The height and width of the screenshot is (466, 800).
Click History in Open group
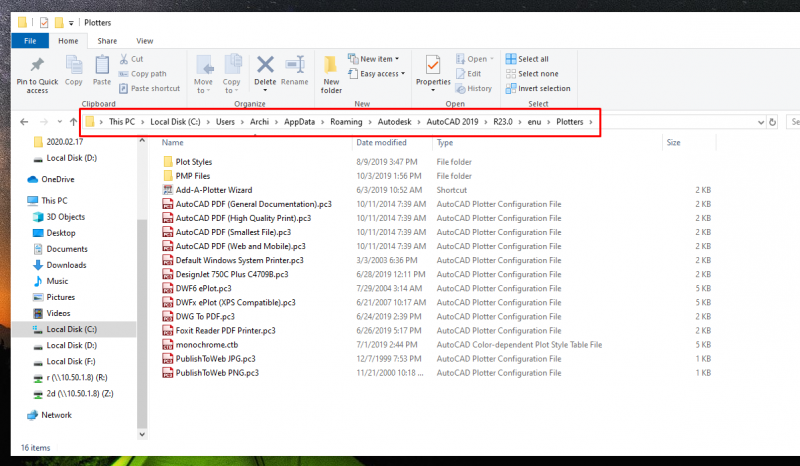coord(473,88)
